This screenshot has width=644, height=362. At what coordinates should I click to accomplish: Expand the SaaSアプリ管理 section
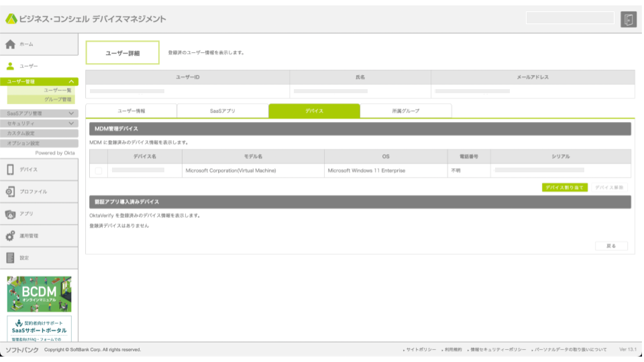[72, 113]
